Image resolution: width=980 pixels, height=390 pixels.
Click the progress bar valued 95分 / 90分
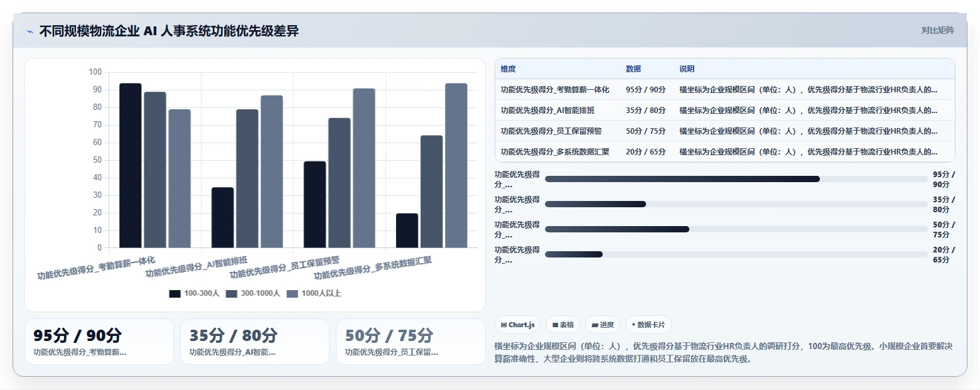point(736,179)
